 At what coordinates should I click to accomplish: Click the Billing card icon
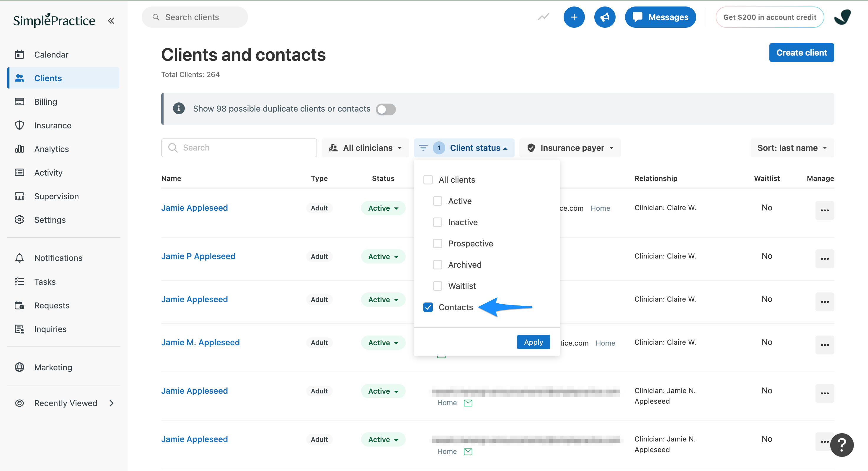19,102
